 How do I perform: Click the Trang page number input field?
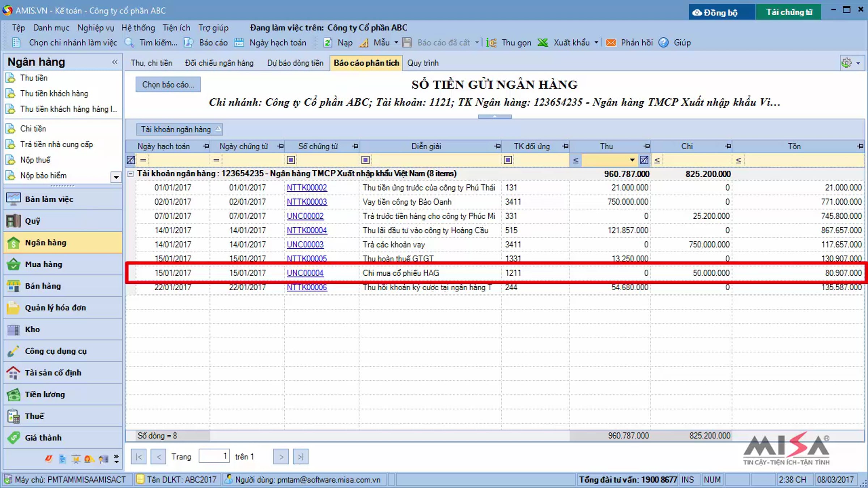coord(214,457)
